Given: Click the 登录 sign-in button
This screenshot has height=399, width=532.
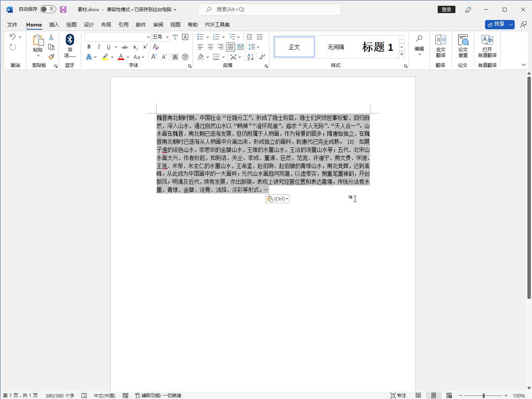Looking at the screenshot, I should point(447,10).
